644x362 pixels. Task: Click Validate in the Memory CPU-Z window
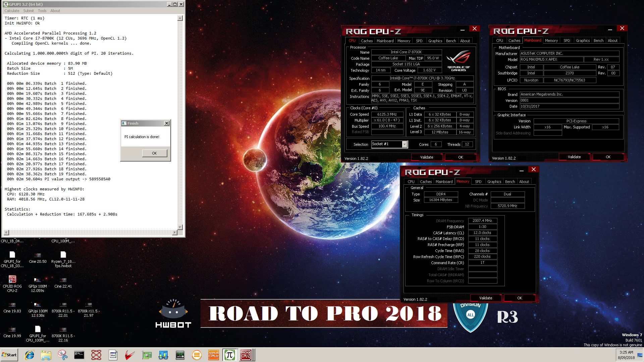coord(486,298)
